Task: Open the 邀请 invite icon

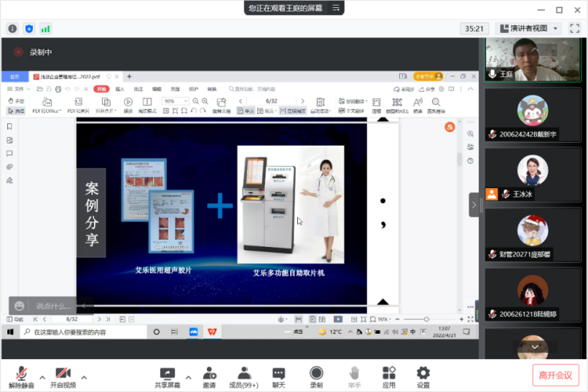Action: tap(209, 377)
